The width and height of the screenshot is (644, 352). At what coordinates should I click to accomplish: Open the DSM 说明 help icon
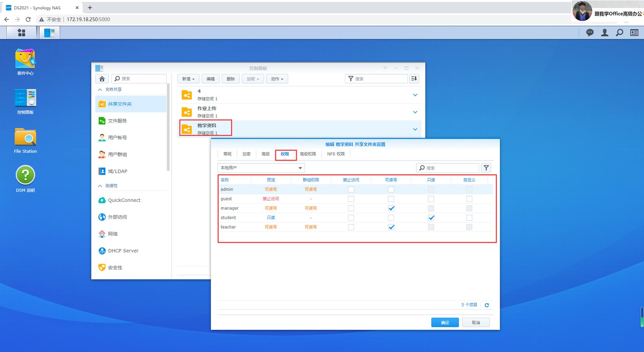[x=25, y=175]
